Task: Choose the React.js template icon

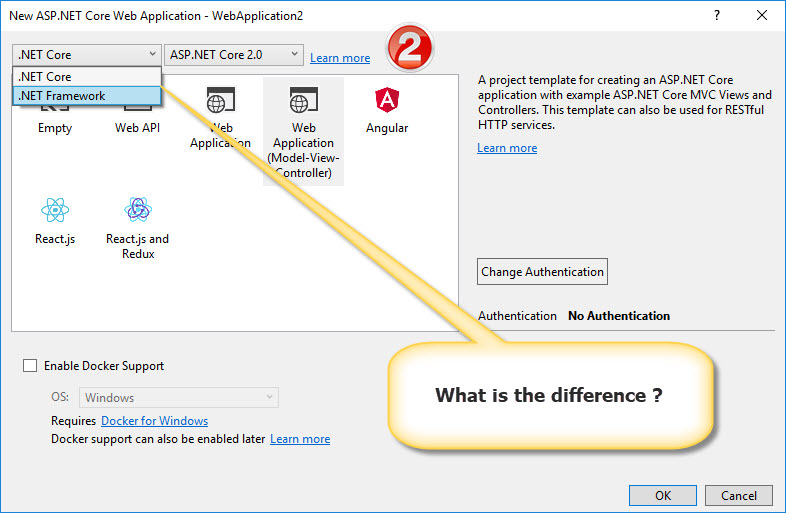Action: click(55, 210)
